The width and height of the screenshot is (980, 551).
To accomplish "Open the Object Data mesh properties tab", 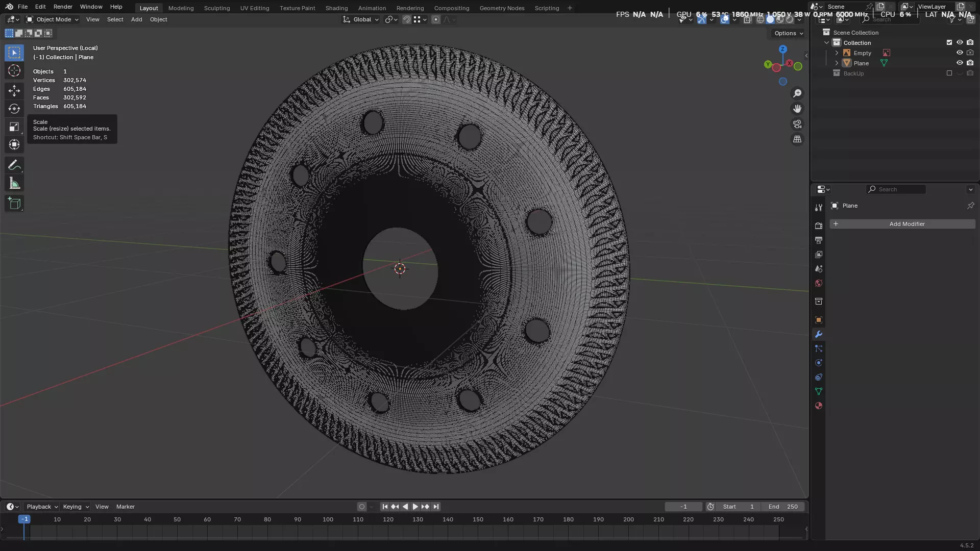I will tap(819, 391).
